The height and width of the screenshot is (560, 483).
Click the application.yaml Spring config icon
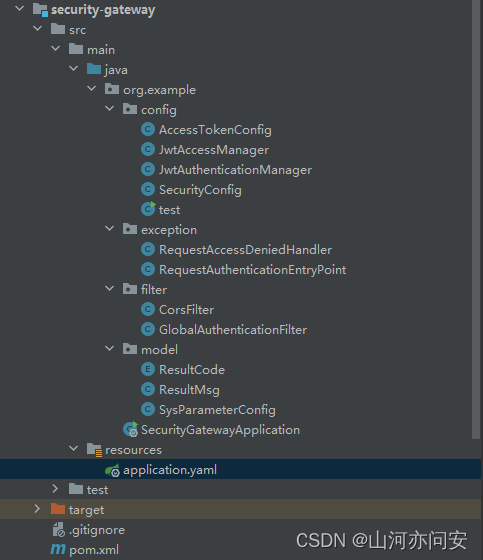pyautogui.click(x=113, y=470)
